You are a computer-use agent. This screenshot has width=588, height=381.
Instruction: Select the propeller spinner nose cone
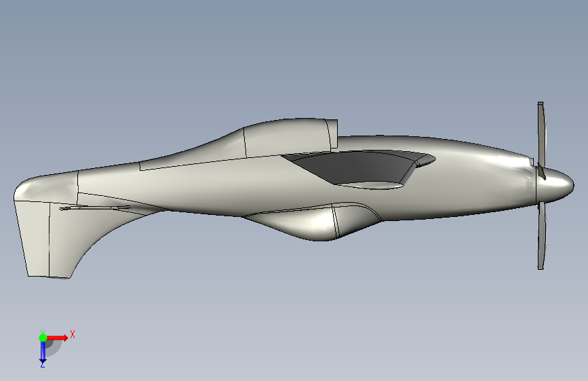click(x=555, y=184)
